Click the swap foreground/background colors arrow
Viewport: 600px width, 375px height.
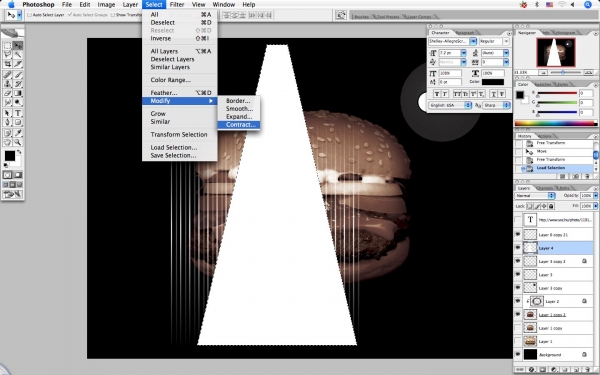(x=19, y=152)
